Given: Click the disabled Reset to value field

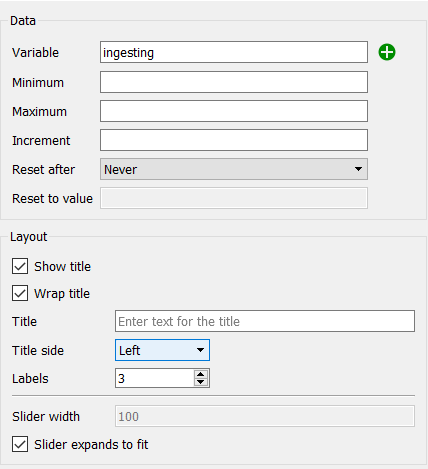Looking at the screenshot, I should pyautogui.click(x=234, y=198).
